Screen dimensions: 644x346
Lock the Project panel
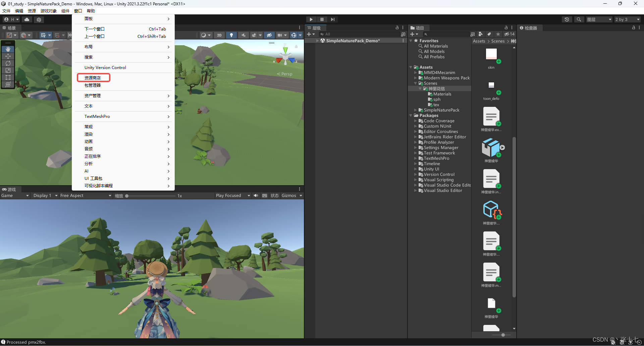coord(506,28)
